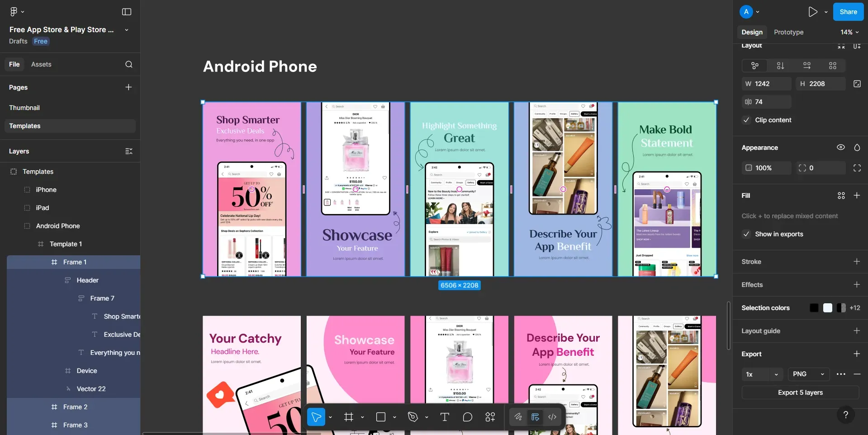
Task: Toggle the Show in exports checkbox
Action: [x=746, y=234]
